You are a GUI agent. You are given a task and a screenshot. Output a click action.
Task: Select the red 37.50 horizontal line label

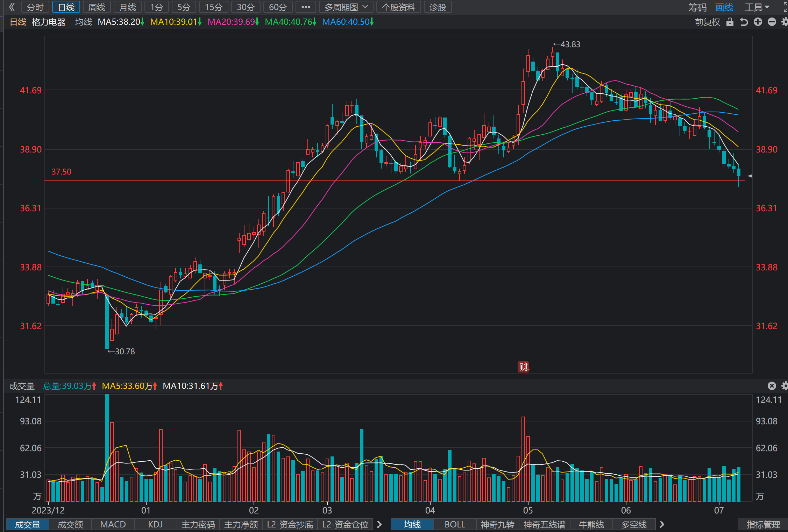tap(61, 172)
